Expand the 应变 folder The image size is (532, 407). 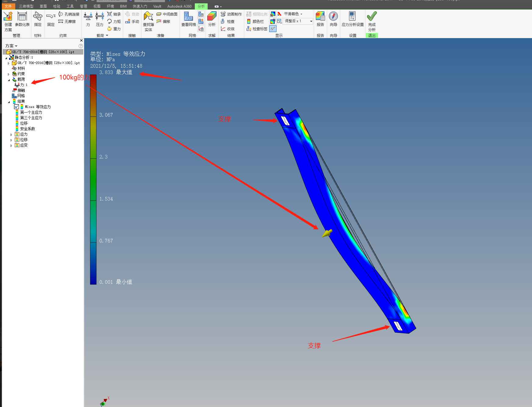(11, 145)
